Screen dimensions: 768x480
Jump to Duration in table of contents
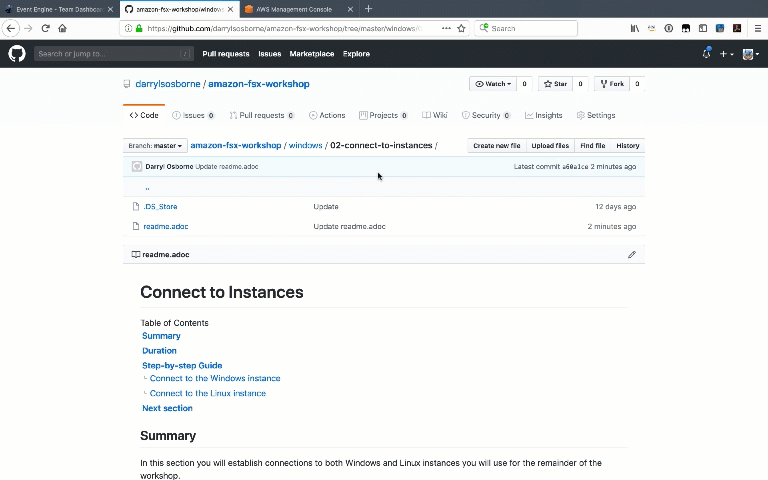coord(159,351)
